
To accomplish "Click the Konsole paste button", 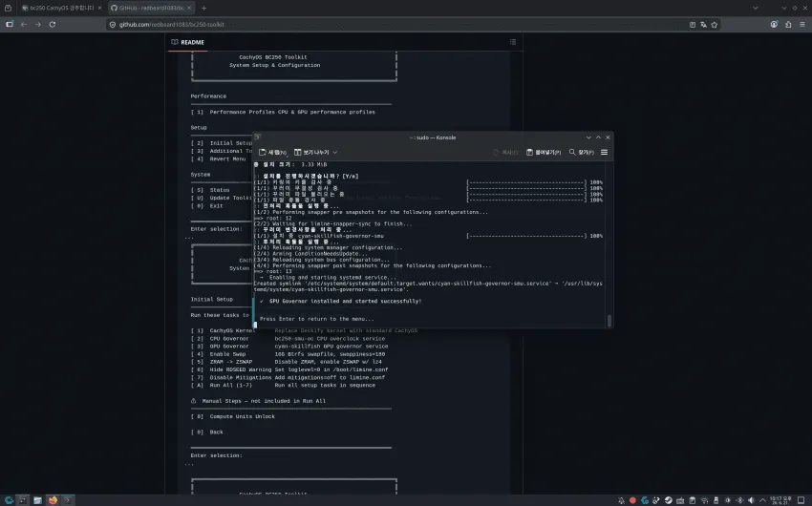I will pos(544,152).
